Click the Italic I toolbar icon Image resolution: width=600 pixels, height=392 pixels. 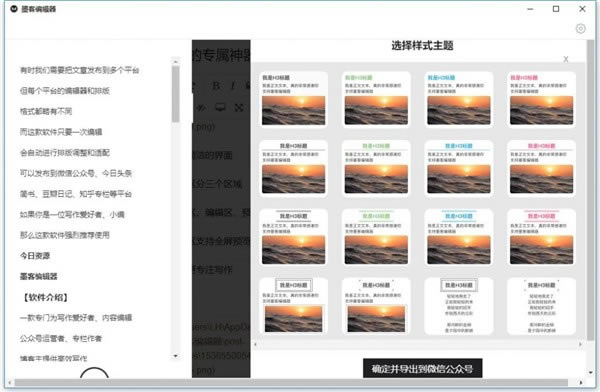233,86
